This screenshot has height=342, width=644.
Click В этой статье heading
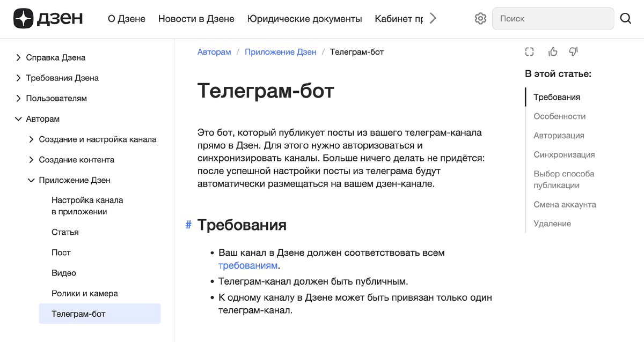[x=558, y=74]
